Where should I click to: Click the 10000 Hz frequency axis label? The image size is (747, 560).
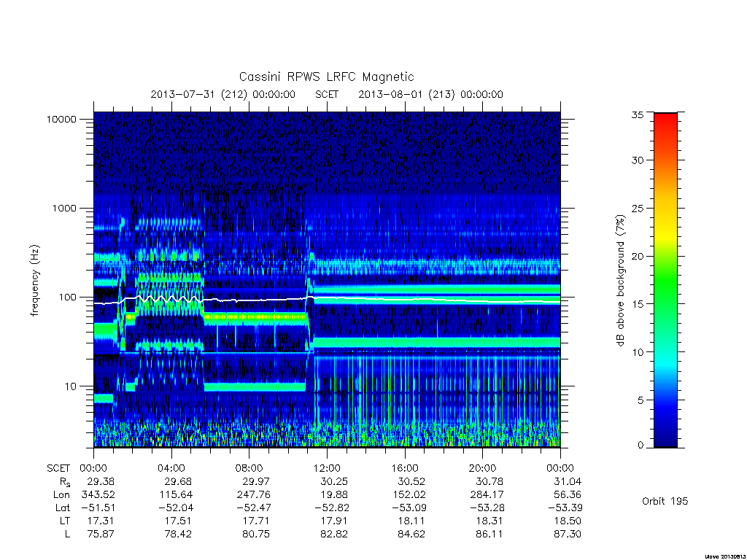(61, 119)
